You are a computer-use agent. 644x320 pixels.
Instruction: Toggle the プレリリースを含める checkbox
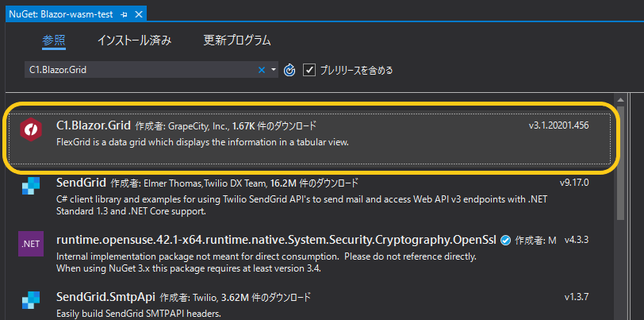pos(309,70)
